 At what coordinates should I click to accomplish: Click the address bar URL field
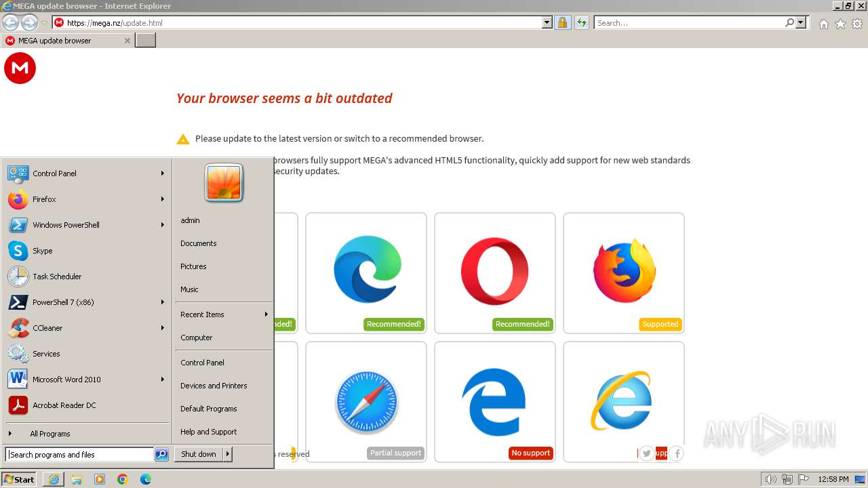pos(302,22)
